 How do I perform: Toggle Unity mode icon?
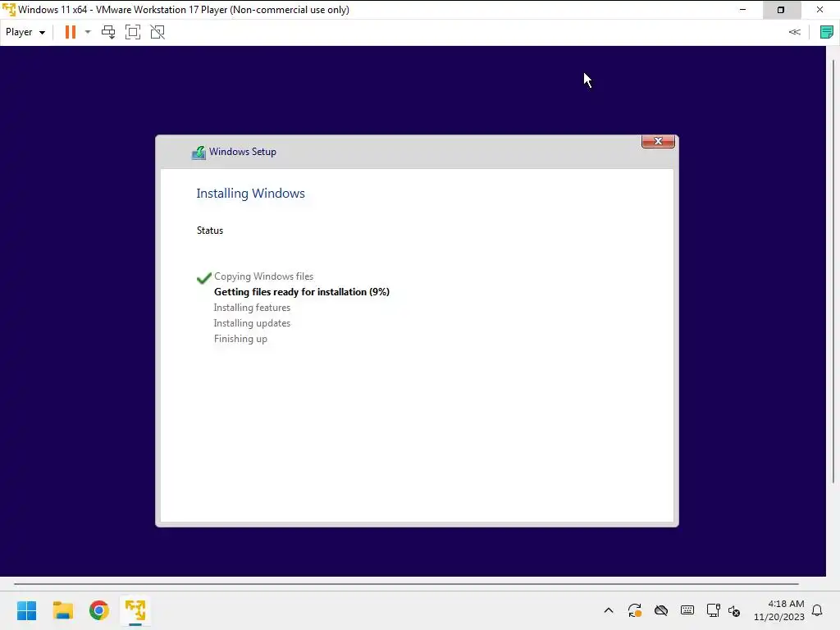pyautogui.click(x=157, y=32)
